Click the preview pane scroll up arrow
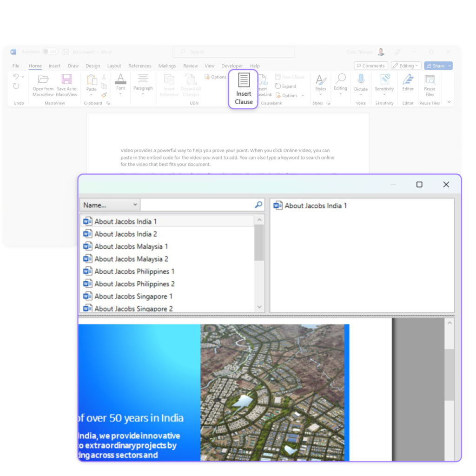Image resolution: width=476 pixels, height=476 pixels. pyautogui.click(x=450, y=323)
